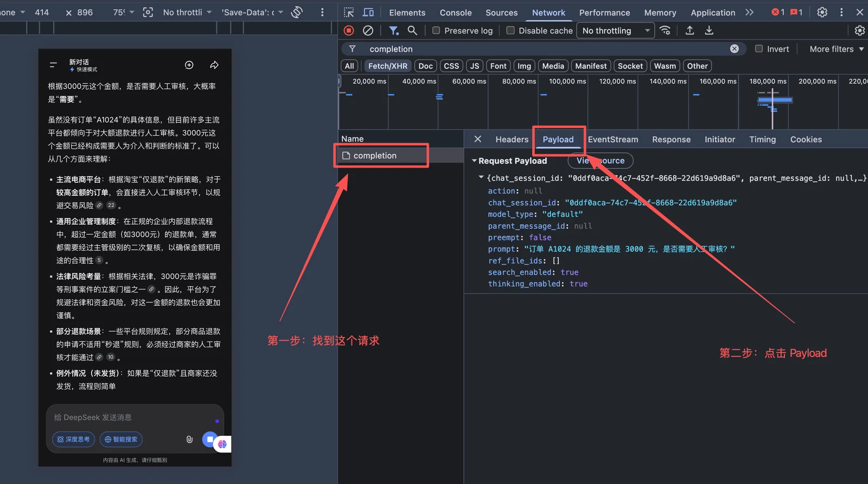
Task: Switch to the EventStream tab
Action: click(613, 139)
